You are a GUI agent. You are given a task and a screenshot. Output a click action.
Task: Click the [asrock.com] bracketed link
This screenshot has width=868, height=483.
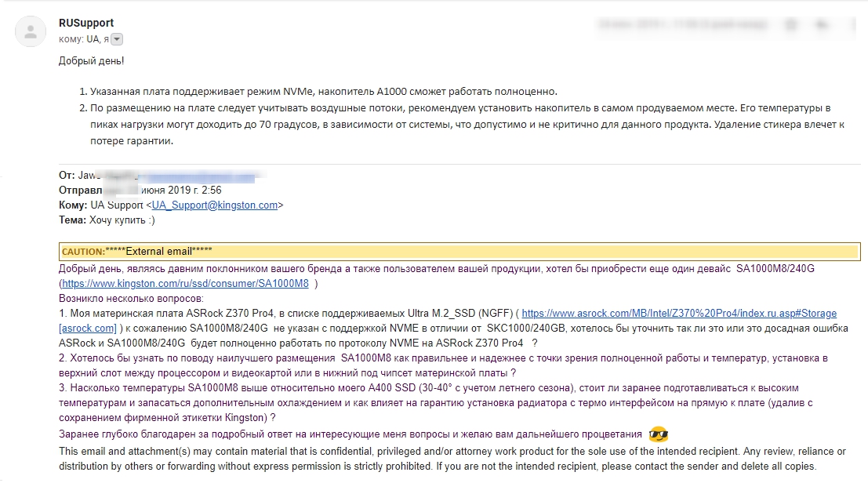(88, 329)
